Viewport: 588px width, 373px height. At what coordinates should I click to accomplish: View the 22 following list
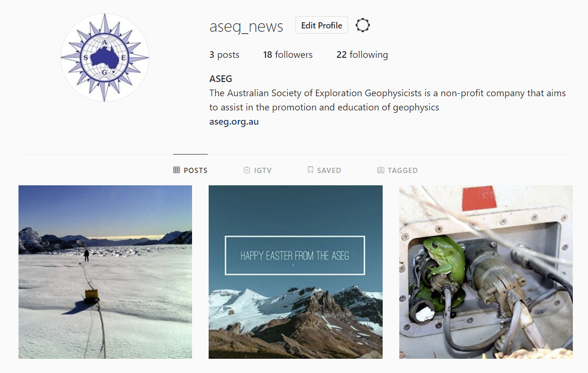click(362, 55)
